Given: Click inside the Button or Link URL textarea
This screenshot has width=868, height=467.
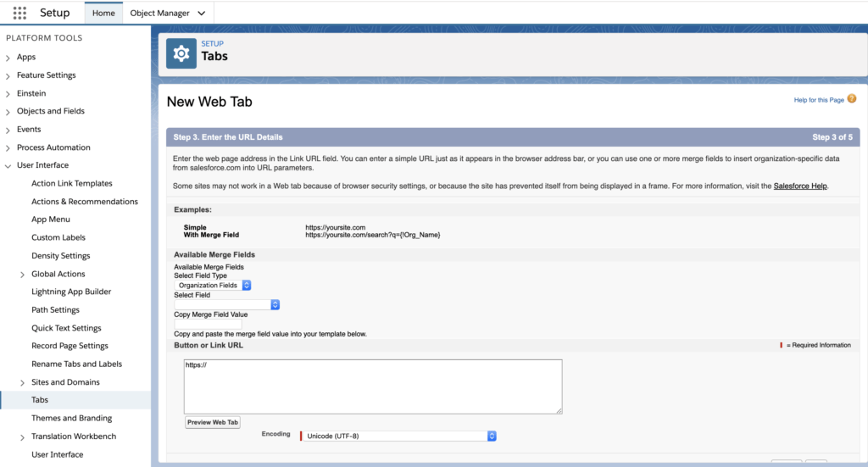Looking at the screenshot, I should 373,386.
